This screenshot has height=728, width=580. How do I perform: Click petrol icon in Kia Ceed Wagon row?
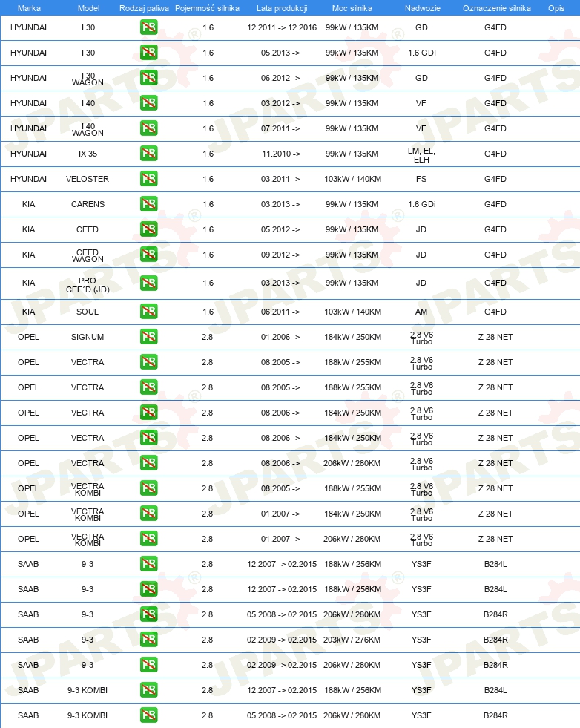(149, 255)
